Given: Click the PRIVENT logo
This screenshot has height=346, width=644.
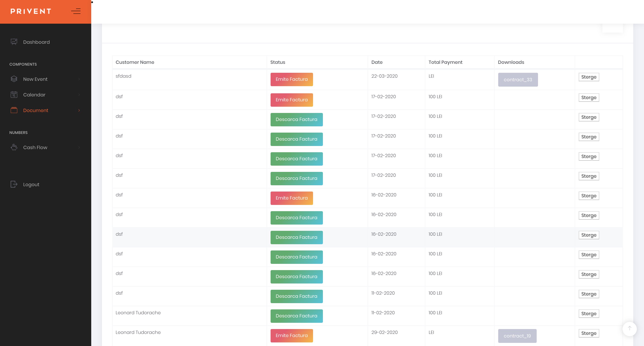Looking at the screenshot, I should click(x=31, y=11).
